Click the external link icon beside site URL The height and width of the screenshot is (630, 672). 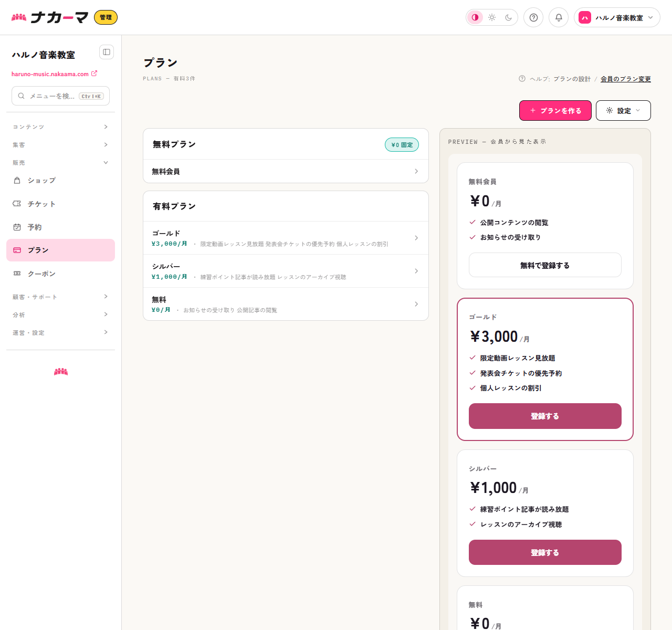94,73
